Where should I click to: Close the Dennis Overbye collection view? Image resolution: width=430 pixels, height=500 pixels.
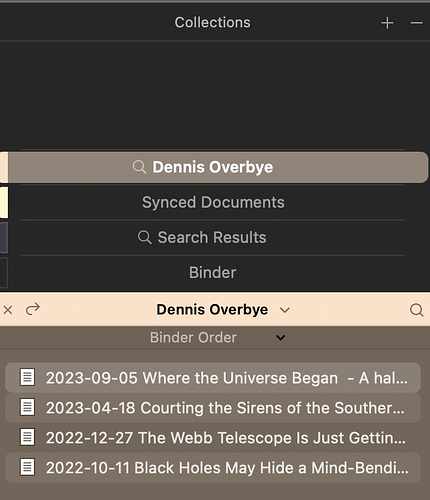point(8,310)
